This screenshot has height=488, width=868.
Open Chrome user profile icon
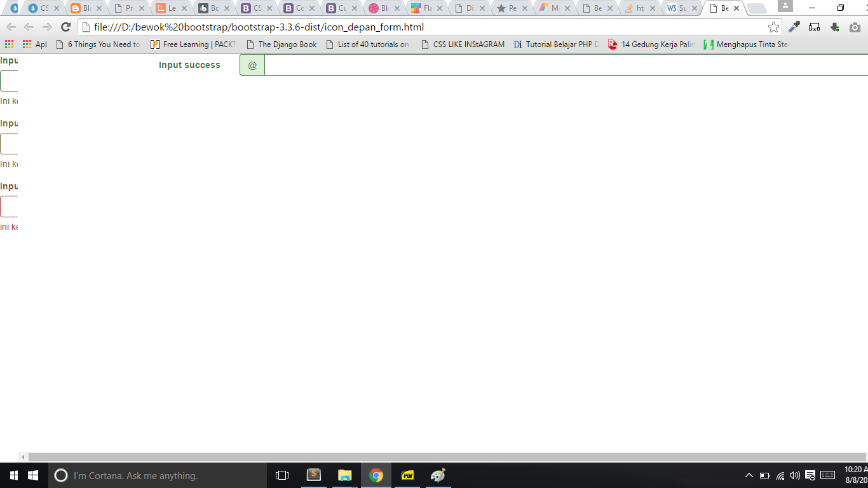(785, 6)
